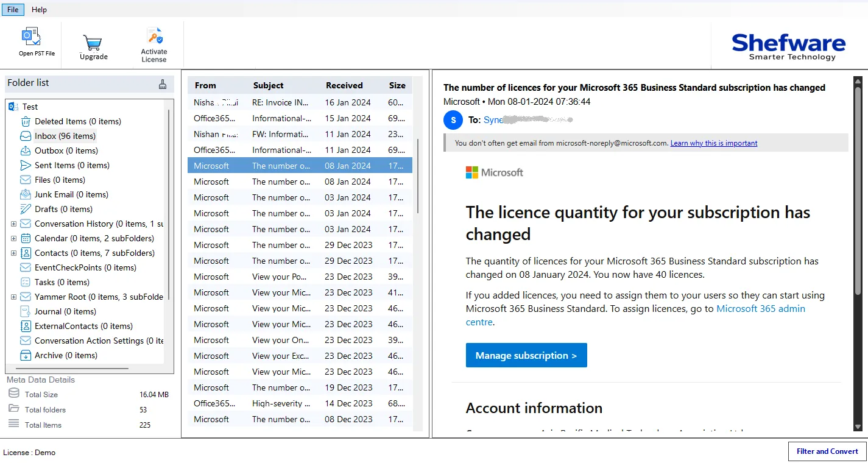Click the Conversation Action Settings icon

coord(26,341)
